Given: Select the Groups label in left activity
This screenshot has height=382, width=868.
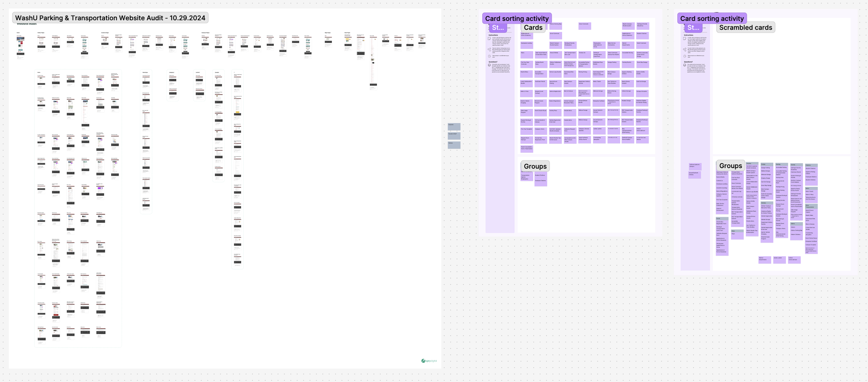Looking at the screenshot, I should pyautogui.click(x=535, y=166).
